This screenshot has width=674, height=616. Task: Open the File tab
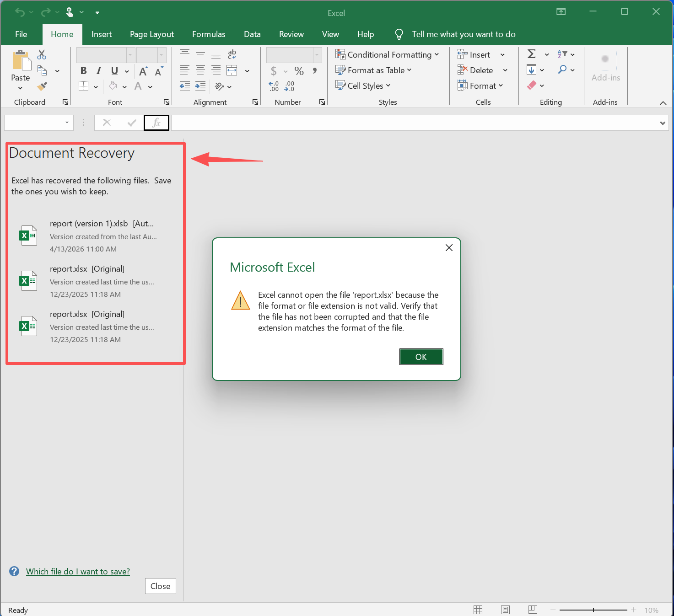click(x=21, y=34)
